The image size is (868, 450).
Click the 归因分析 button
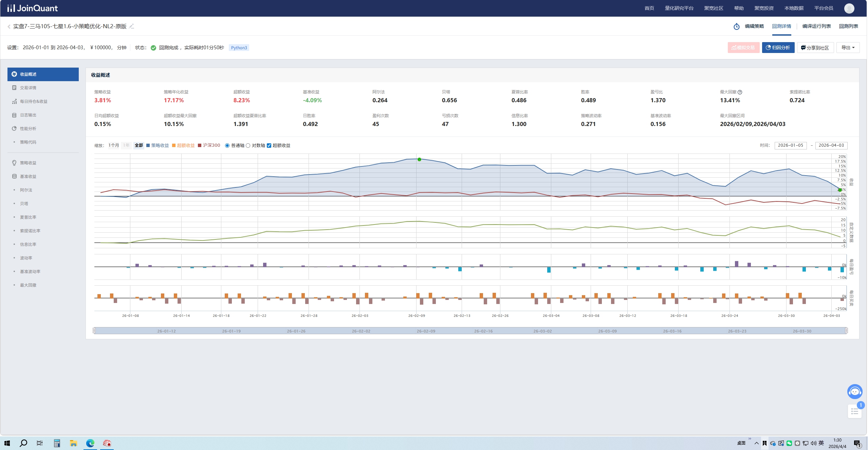(x=778, y=48)
